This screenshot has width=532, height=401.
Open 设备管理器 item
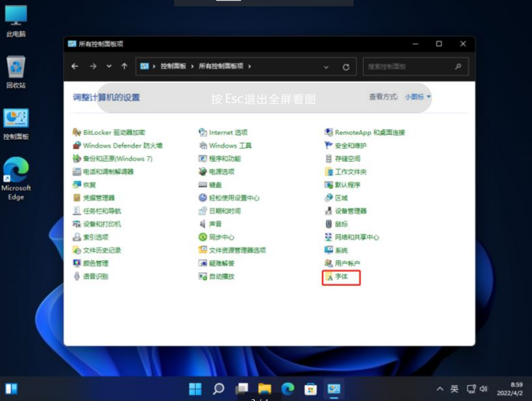pos(345,211)
